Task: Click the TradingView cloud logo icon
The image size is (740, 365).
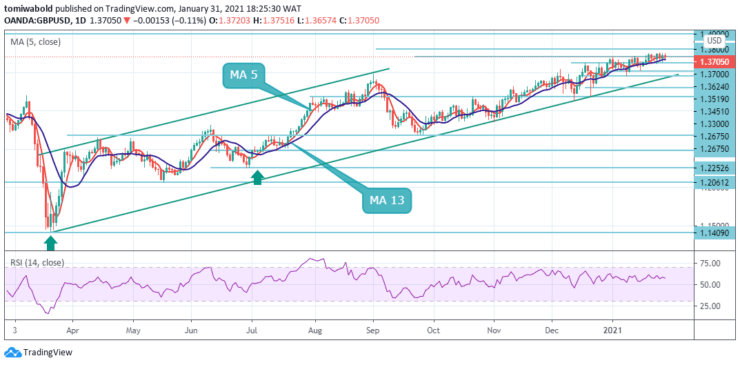Action: [x=13, y=352]
